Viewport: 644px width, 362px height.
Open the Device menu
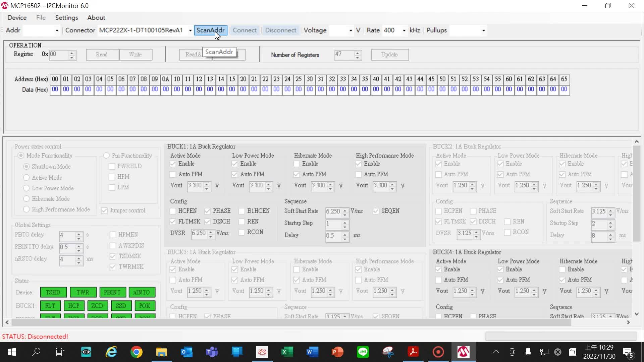click(x=17, y=18)
